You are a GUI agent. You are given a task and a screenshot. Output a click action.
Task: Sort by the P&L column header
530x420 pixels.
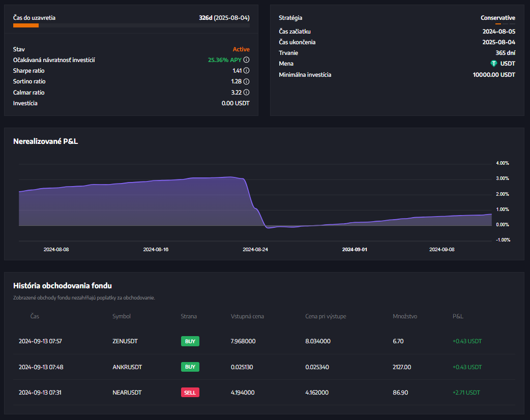(x=458, y=316)
